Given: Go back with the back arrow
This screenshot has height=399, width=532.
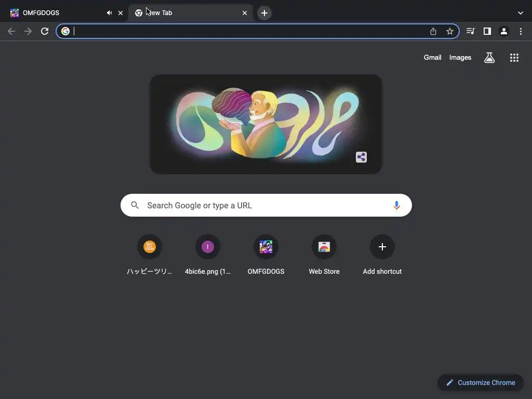Looking at the screenshot, I should tap(11, 31).
